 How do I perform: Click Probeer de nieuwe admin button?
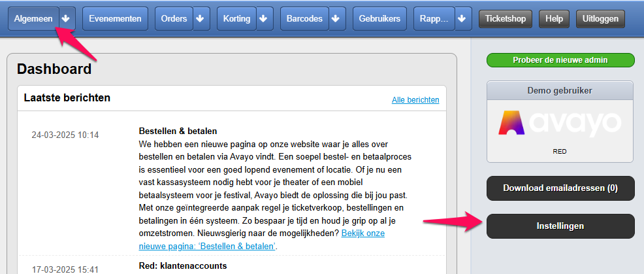click(x=560, y=60)
